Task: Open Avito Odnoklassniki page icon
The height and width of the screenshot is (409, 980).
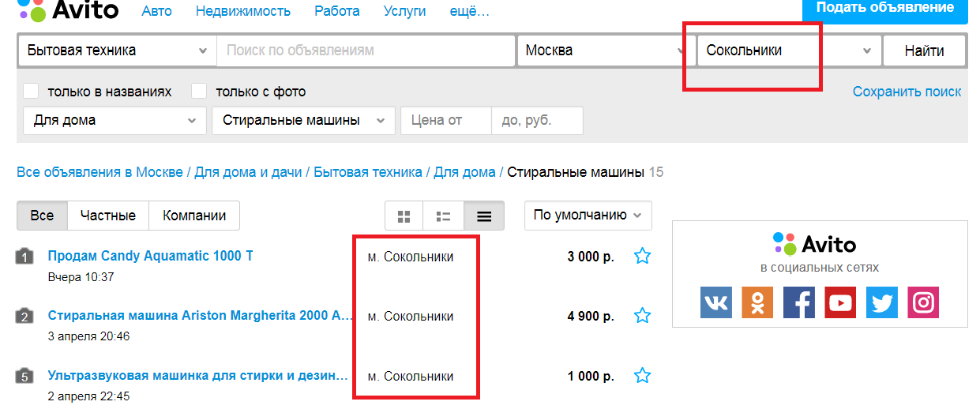Action: point(757,302)
